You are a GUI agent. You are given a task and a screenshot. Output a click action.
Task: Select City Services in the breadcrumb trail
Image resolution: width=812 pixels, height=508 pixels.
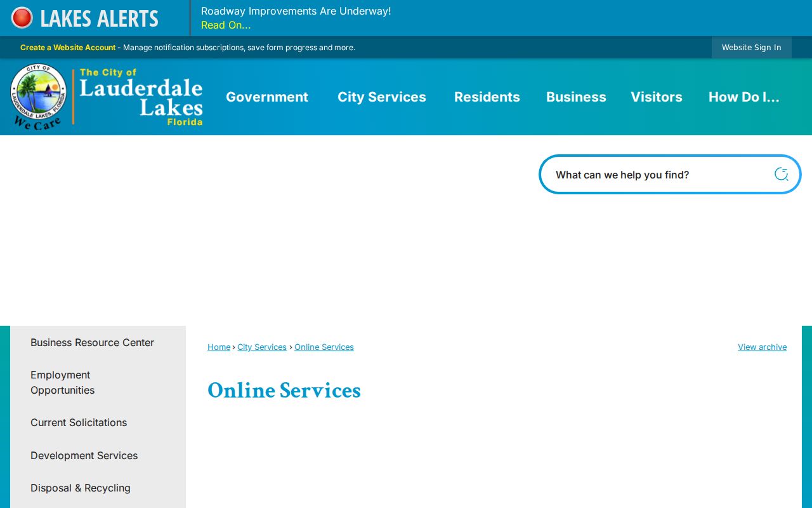(262, 347)
